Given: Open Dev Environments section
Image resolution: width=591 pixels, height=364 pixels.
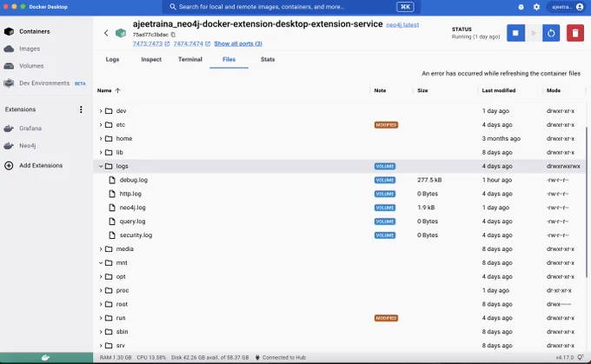Looking at the screenshot, I should click(44, 83).
